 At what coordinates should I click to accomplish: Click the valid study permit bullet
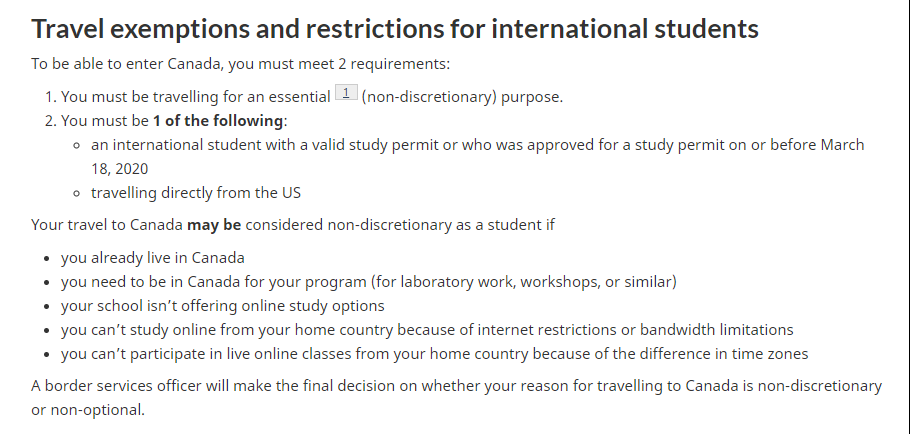(x=478, y=157)
